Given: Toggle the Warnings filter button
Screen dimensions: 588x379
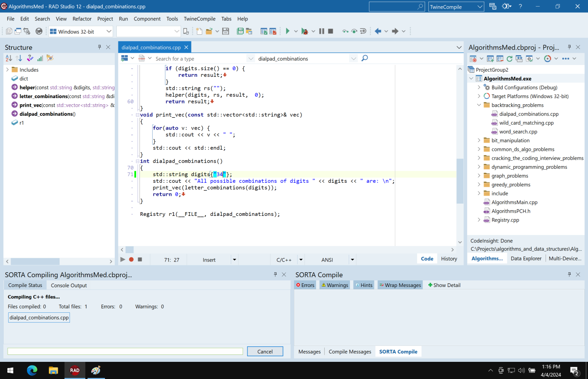Looking at the screenshot, I should pos(335,285).
